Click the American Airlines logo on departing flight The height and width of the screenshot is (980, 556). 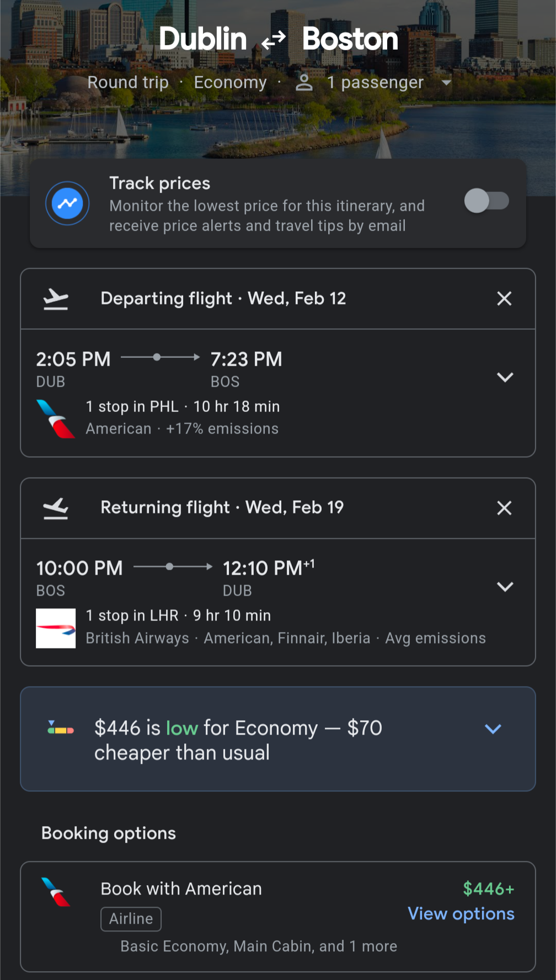coord(56,419)
